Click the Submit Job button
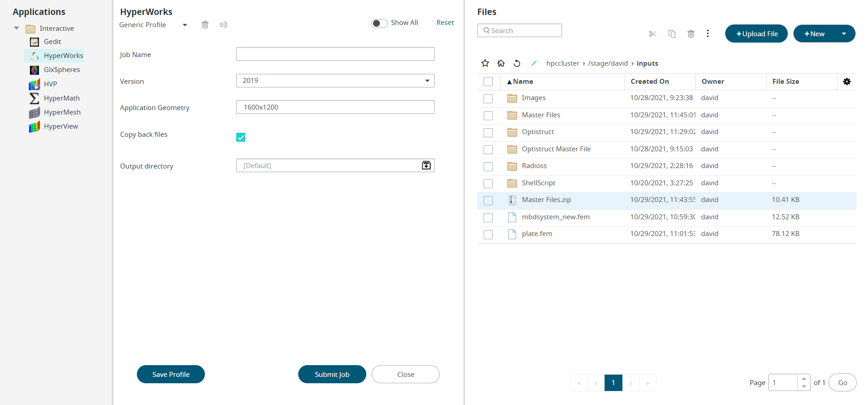This screenshot has height=405, width=868. pos(332,374)
